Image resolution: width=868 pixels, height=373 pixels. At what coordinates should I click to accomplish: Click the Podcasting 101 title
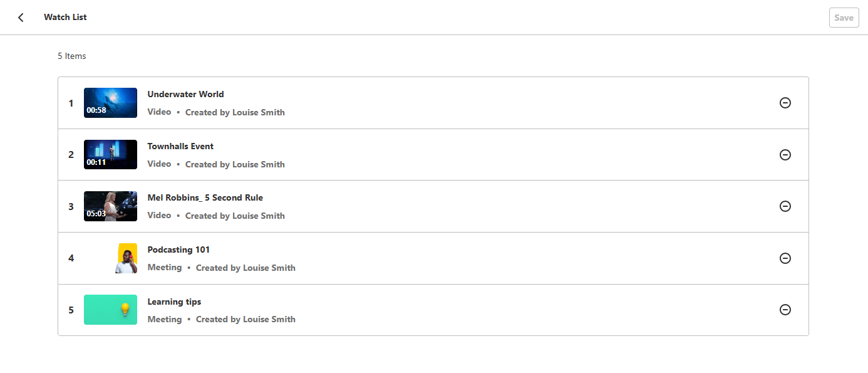coord(178,250)
